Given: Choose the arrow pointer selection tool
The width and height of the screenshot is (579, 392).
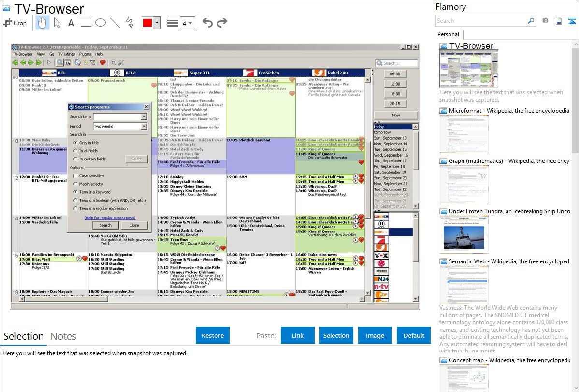Looking at the screenshot, I should click(57, 23).
